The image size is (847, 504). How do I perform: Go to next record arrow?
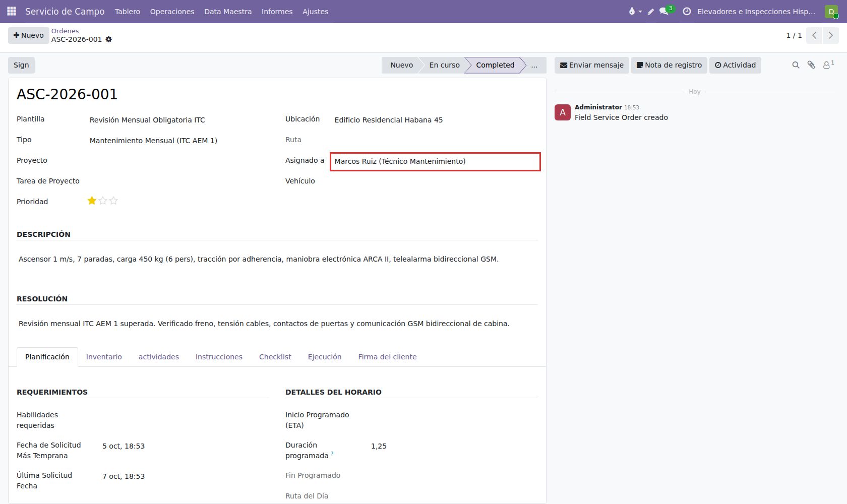tap(831, 35)
